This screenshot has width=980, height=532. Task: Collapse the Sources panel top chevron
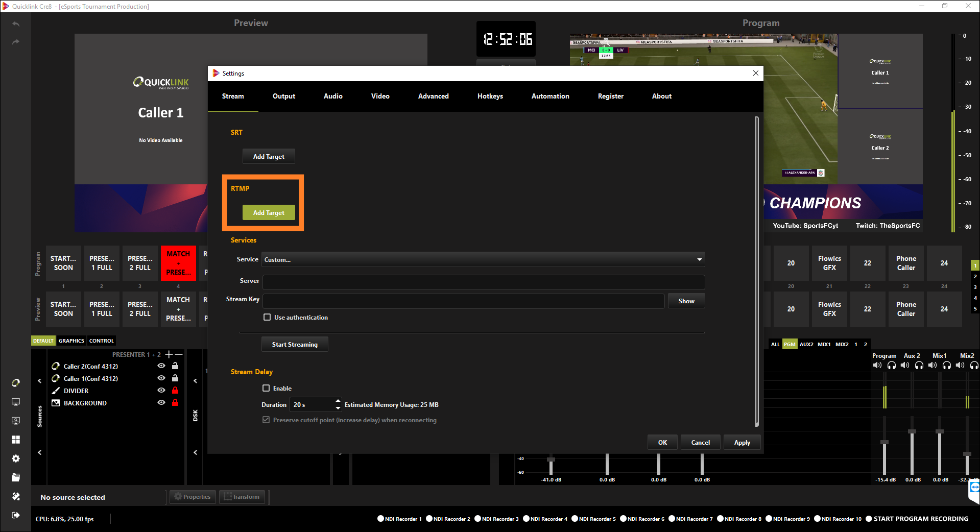click(x=40, y=381)
